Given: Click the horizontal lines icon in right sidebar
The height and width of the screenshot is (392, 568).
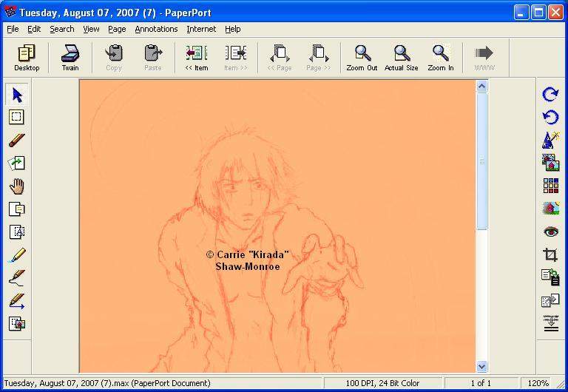Looking at the screenshot, I should pyautogui.click(x=550, y=323).
